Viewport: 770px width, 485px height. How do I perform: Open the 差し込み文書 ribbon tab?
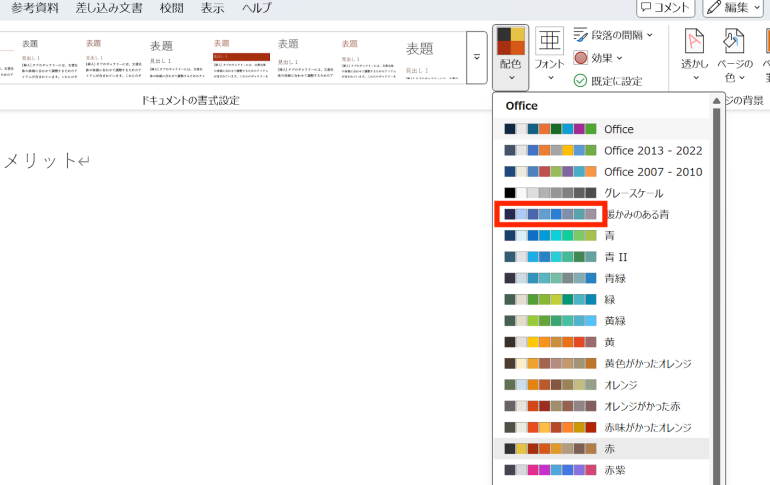pyautogui.click(x=109, y=8)
